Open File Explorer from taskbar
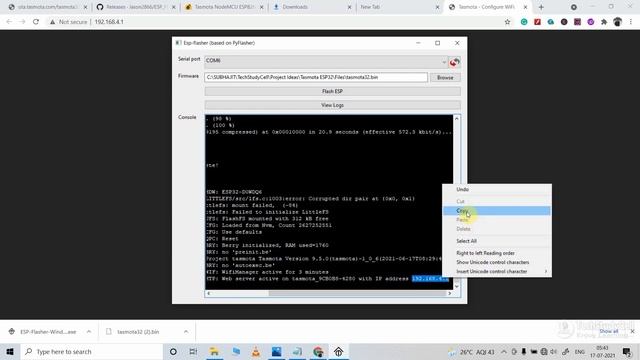This screenshot has width=640, height=360. tap(214, 352)
